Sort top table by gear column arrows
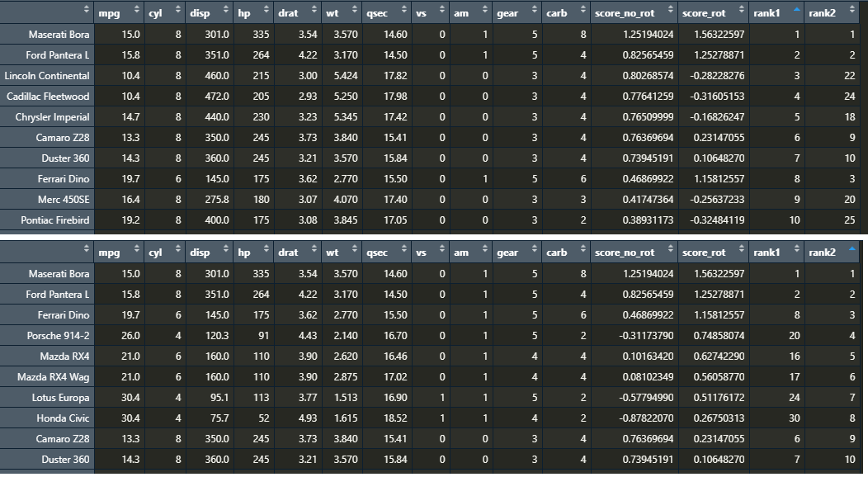The height and width of the screenshot is (477, 868). [534, 9]
